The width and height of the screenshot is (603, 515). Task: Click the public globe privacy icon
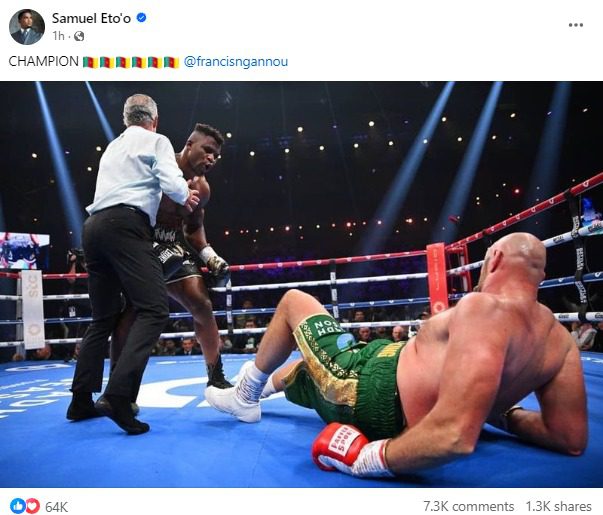pos(79,36)
